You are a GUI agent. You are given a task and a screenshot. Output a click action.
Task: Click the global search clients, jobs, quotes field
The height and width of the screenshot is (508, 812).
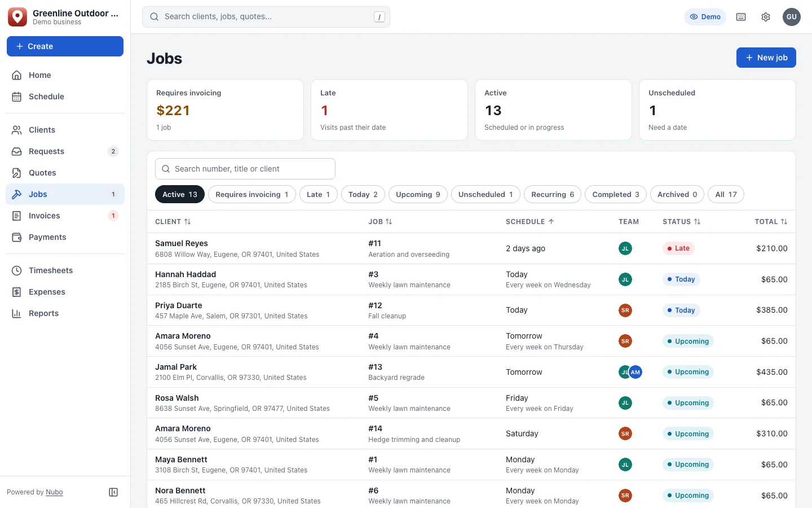click(266, 17)
